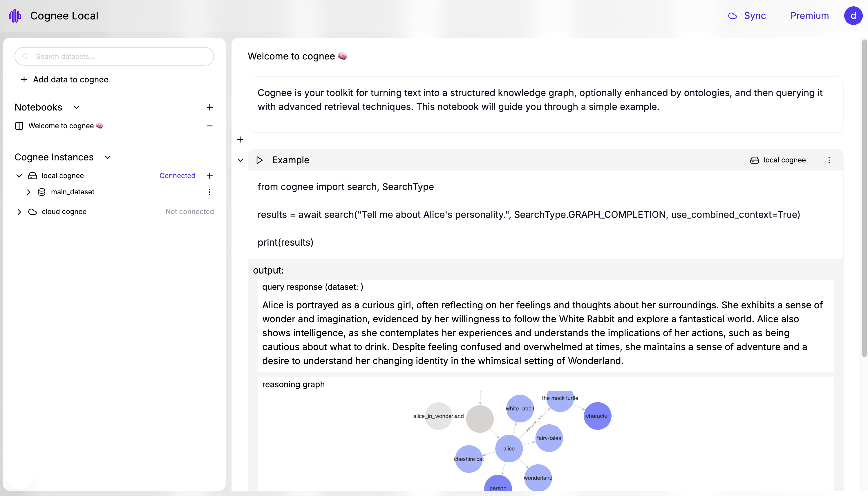
Task: Add a new notebook with the plus icon
Action: tap(210, 107)
